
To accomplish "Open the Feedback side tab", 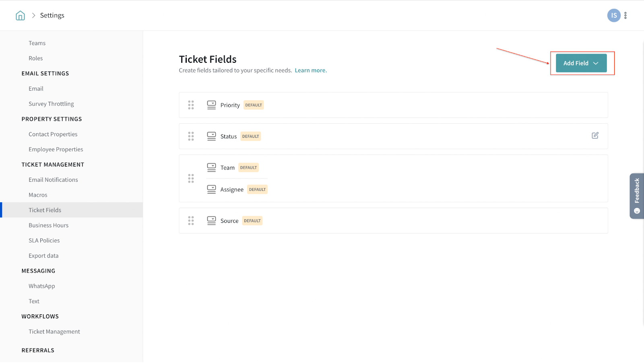I will coord(637,196).
